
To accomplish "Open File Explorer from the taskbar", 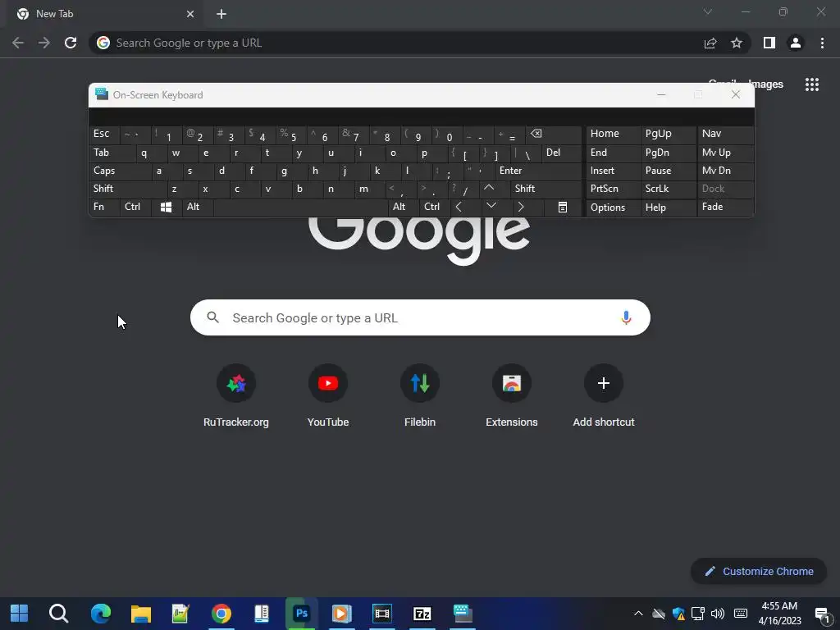I will click(x=141, y=614).
